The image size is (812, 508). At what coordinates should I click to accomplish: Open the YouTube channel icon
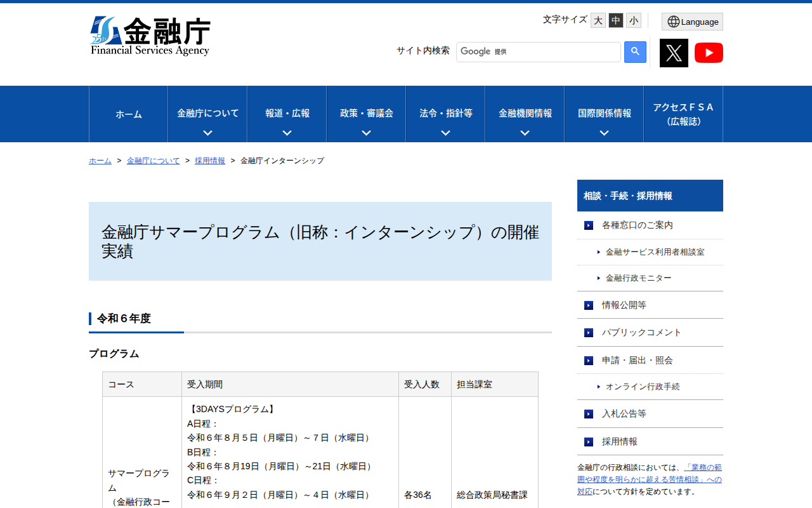pyautogui.click(x=709, y=53)
